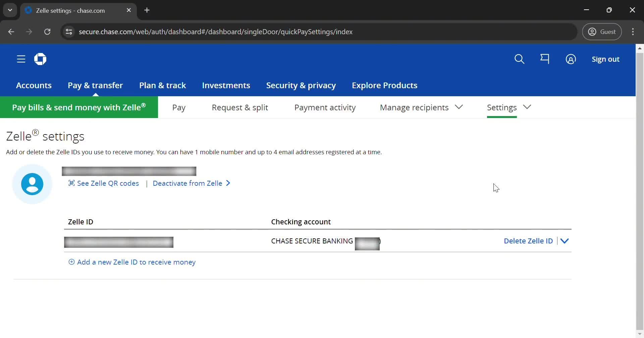644x338 pixels.
Task: Click the scrollbar up arrow
Action: pos(640,48)
